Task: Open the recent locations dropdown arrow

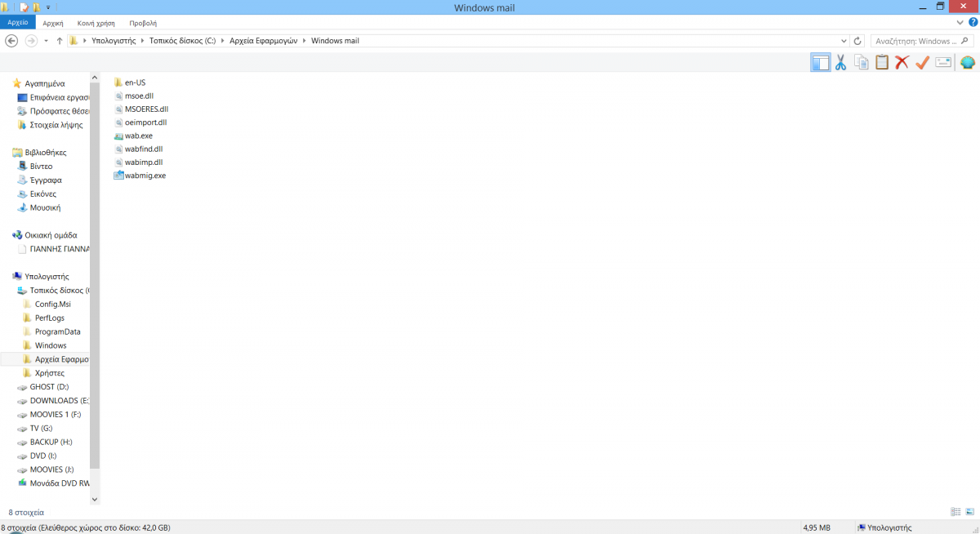Action: click(x=46, y=41)
